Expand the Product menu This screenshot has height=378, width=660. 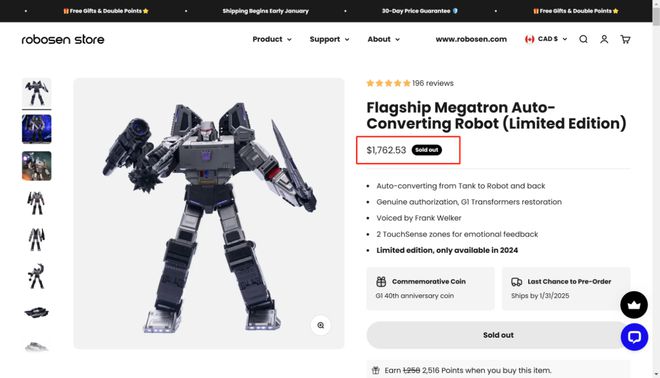click(x=272, y=39)
